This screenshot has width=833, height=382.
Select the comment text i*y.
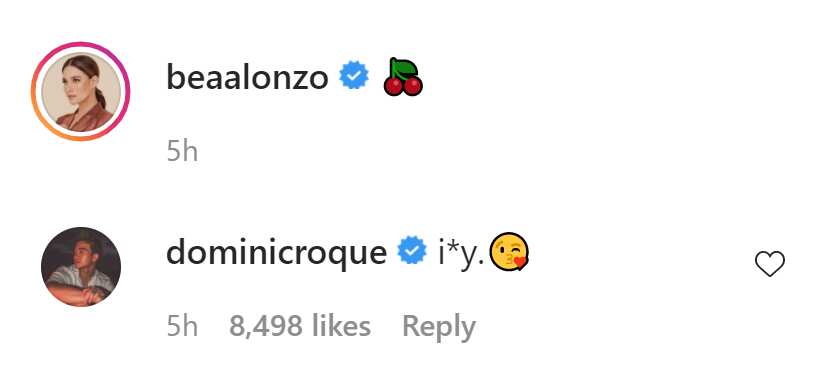461,254
